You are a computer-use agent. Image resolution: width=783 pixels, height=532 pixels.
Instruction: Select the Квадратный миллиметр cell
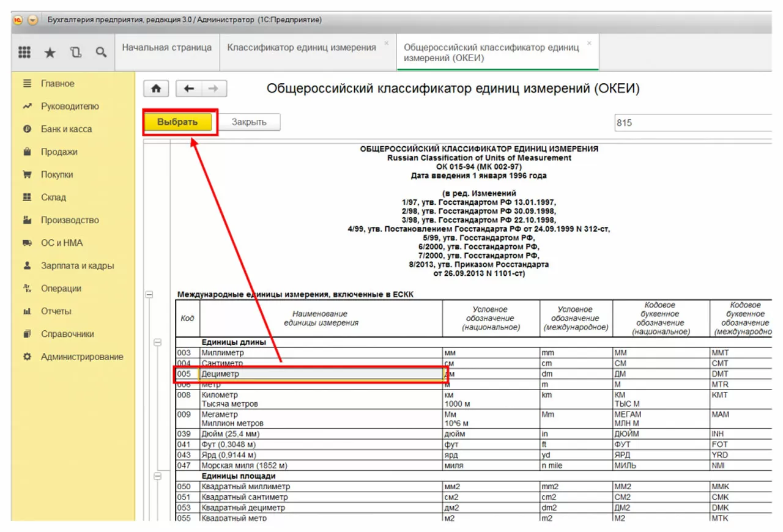click(x=321, y=487)
